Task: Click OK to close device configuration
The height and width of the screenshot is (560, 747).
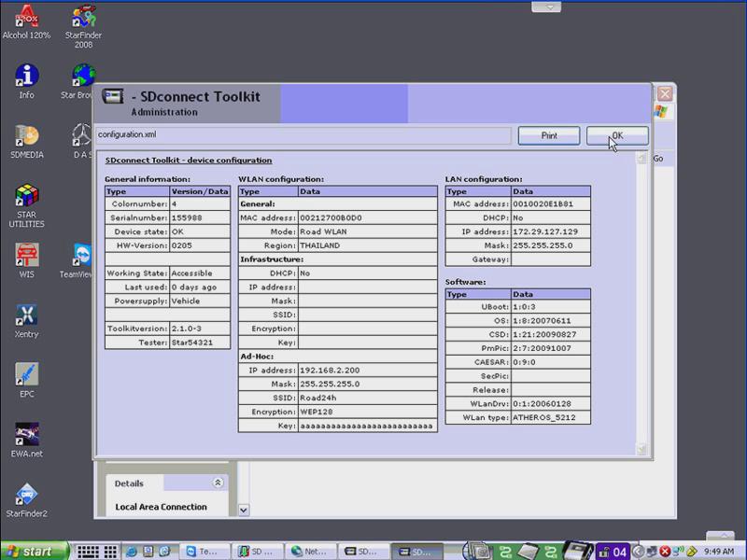Action: point(617,135)
